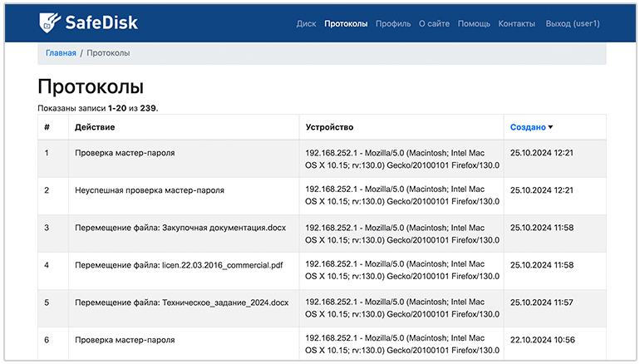Select the Неуспешная проверка мастер-пароля row
This screenshot has height=364, width=640.
(149, 190)
